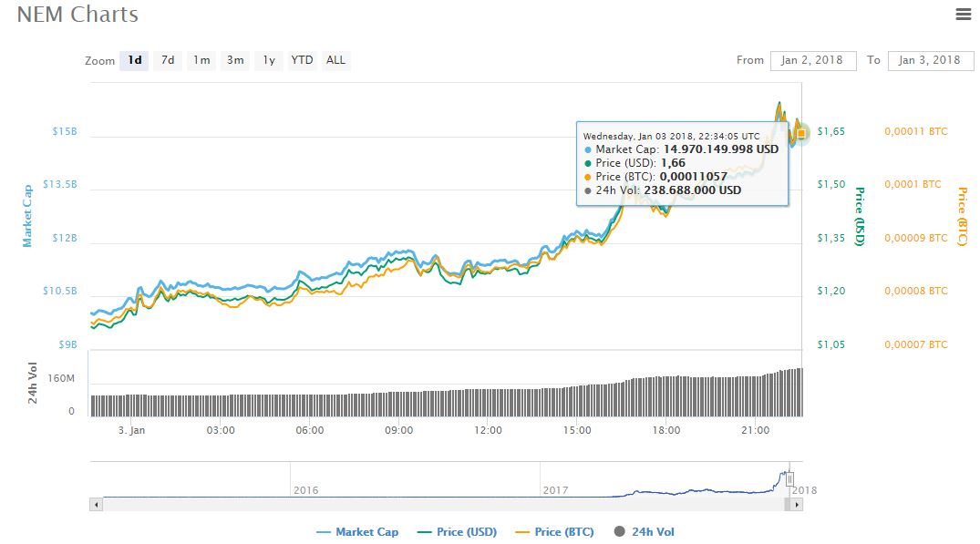Click the 0,00008 BTC axis label

point(916,291)
